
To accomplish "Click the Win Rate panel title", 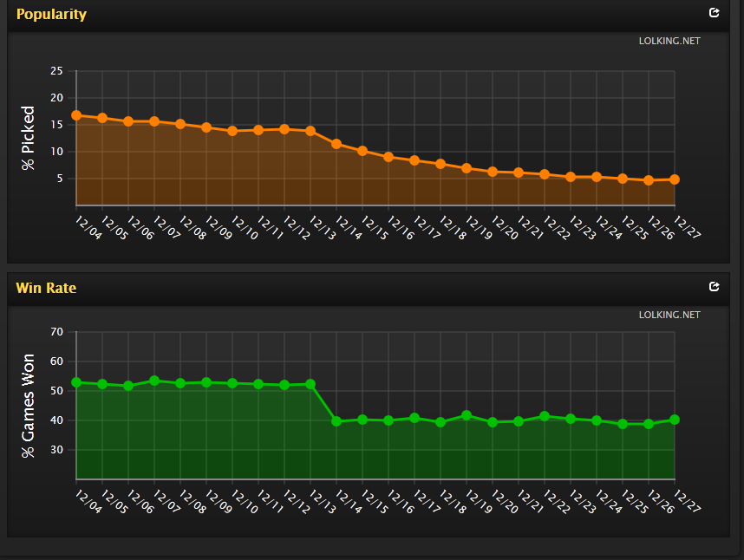I will pos(46,288).
